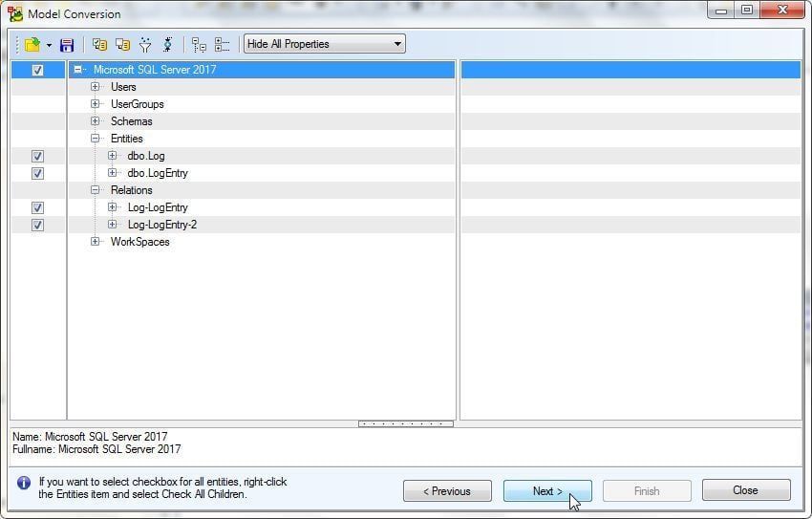Collapse the Entities node
Screen dimensions: 812x519
pos(95,139)
